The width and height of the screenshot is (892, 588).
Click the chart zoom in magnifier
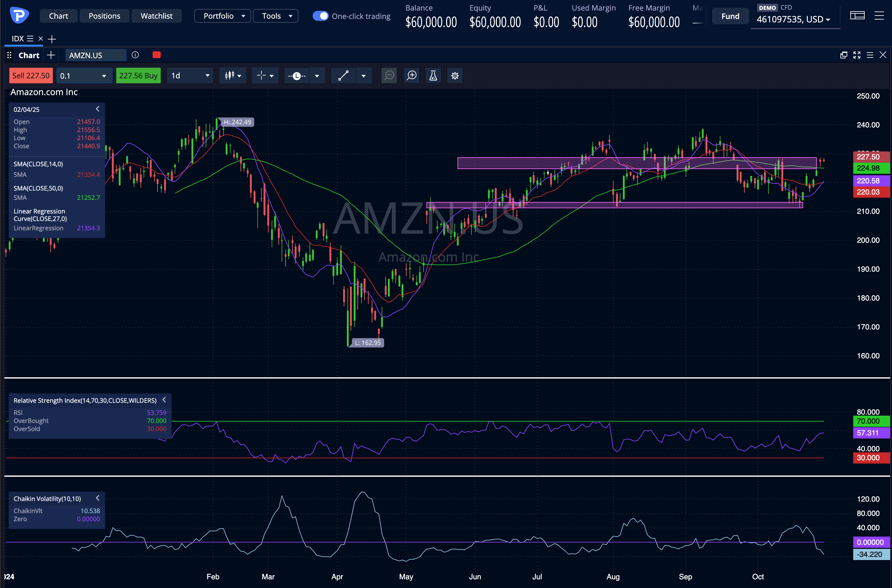(412, 76)
